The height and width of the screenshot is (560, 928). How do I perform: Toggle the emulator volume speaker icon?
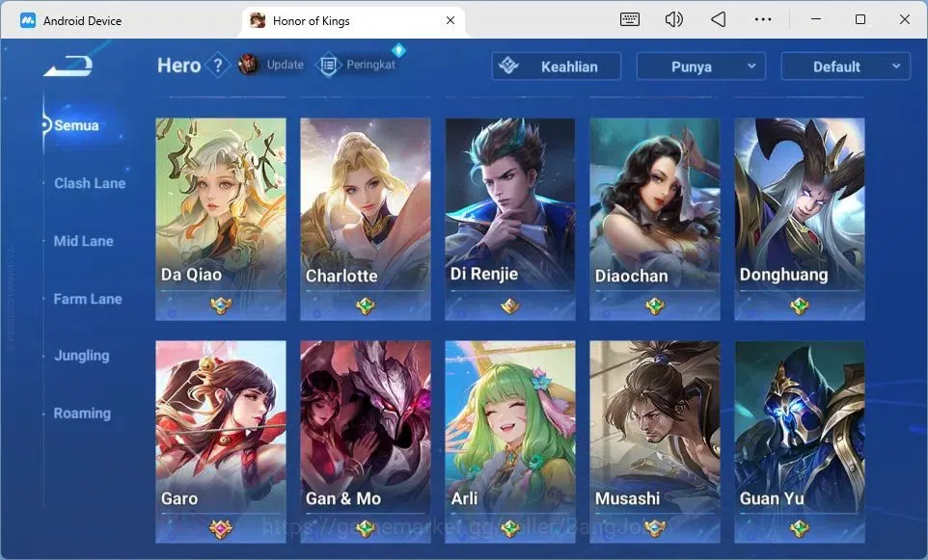pos(673,19)
